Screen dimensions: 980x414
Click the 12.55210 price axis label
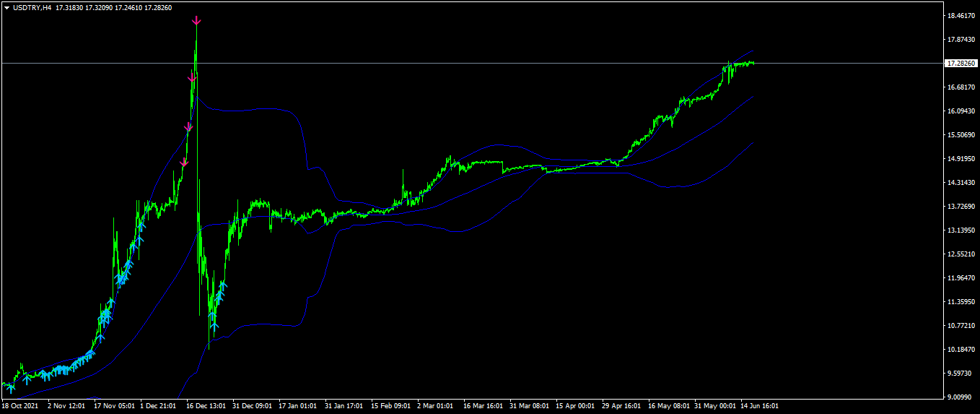(x=962, y=254)
